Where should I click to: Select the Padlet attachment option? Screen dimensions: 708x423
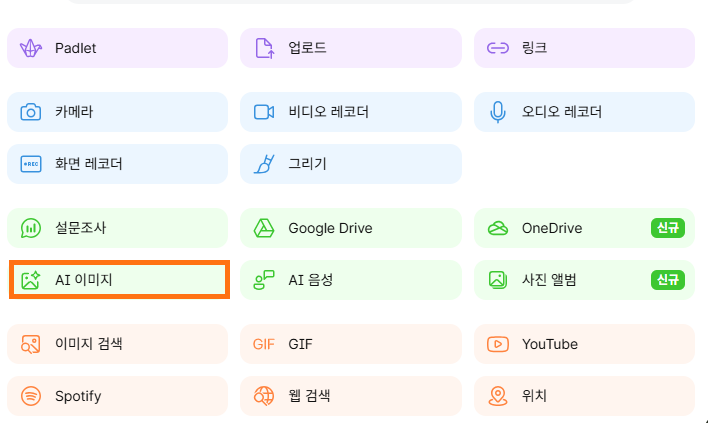pos(117,48)
